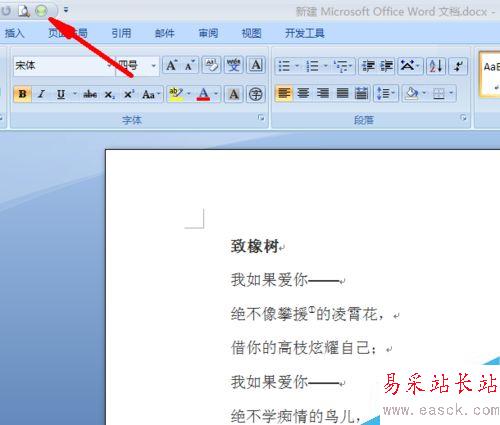Image resolution: width=500 pixels, height=425 pixels.
Task: Click the Shrink Font icon
Action: [x=190, y=65]
